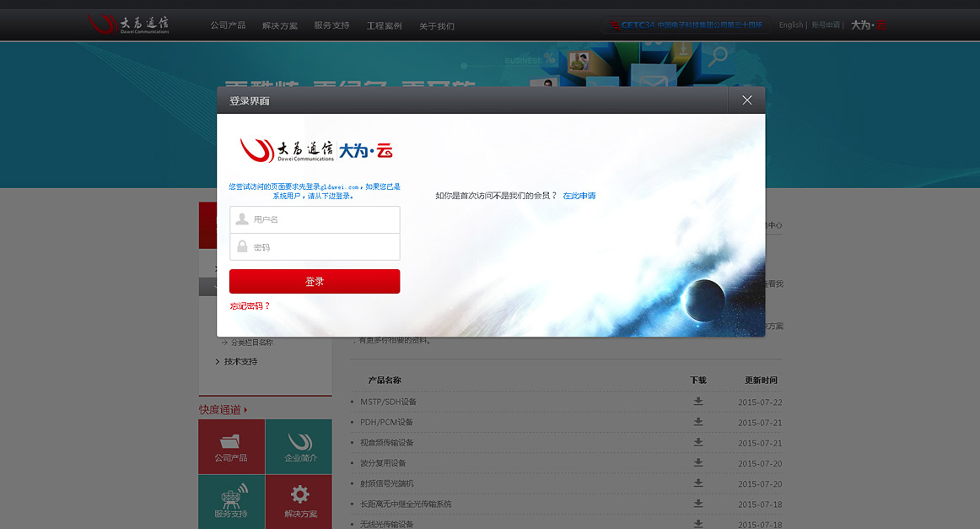980x529 pixels.
Task: Open the 企业简介 quick-access tile
Action: (299, 446)
